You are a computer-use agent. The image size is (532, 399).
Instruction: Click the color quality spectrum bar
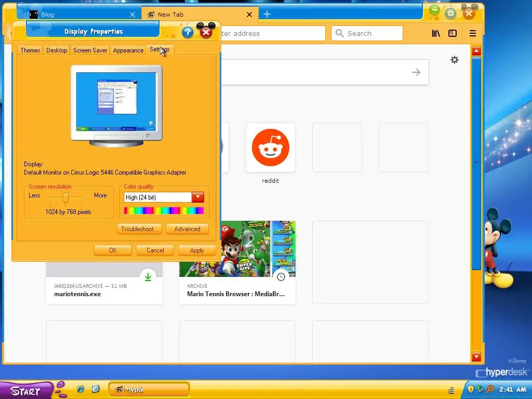164,211
